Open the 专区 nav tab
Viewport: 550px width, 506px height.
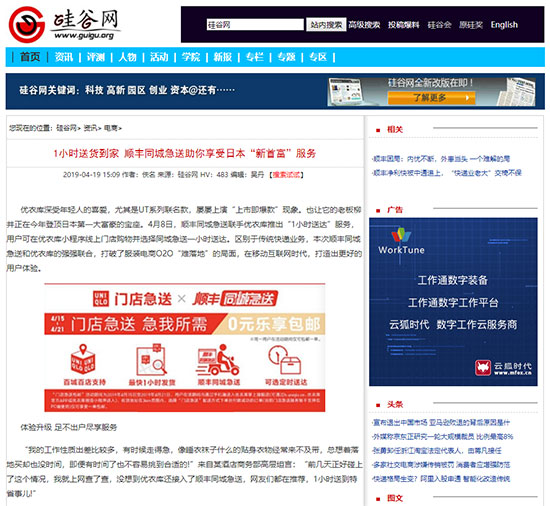coord(318,57)
